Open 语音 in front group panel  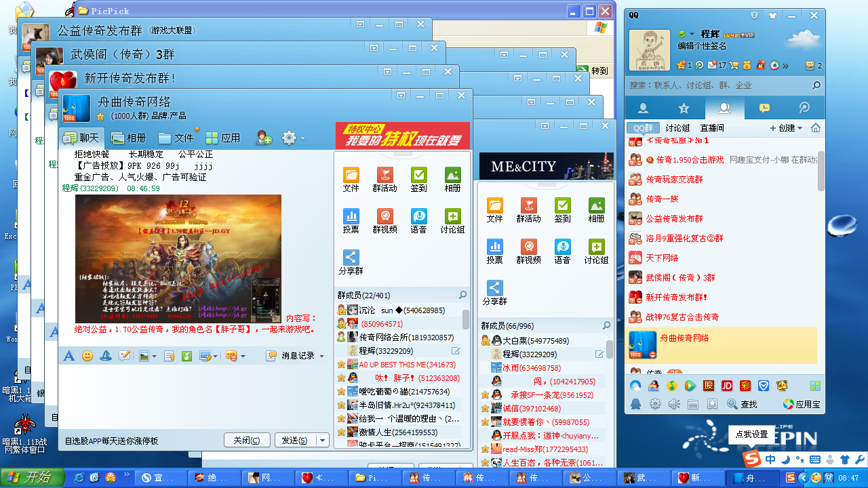click(418, 221)
